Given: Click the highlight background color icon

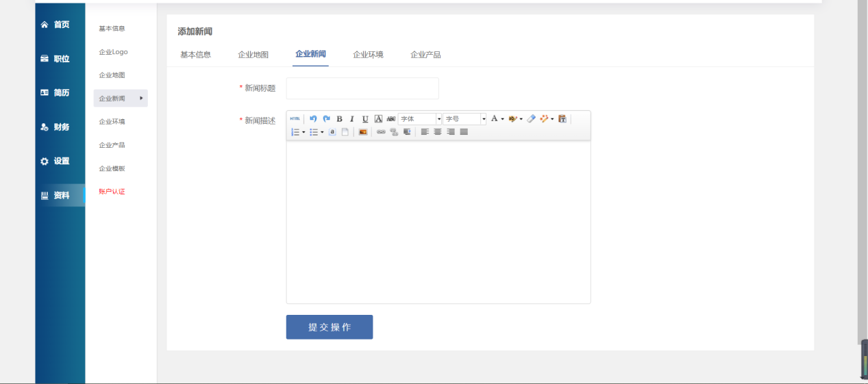Looking at the screenshot, I should 512,119.
